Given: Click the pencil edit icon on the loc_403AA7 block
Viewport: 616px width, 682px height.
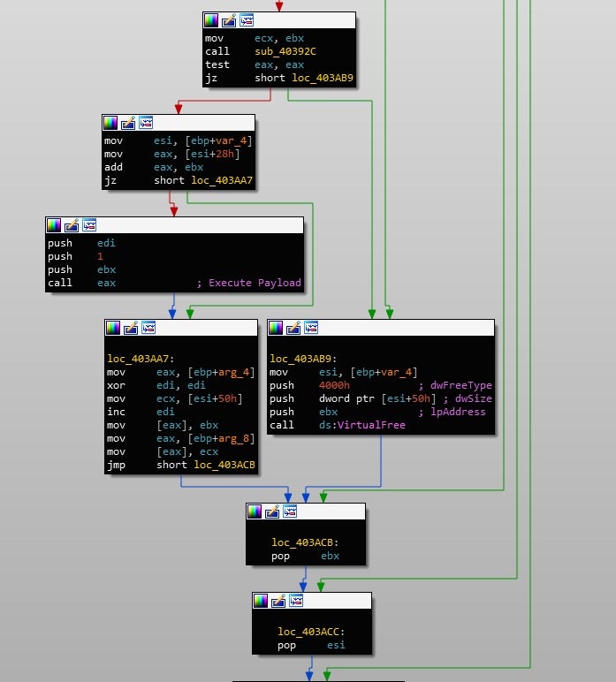Looking at the screenshot, I should 130,328.
